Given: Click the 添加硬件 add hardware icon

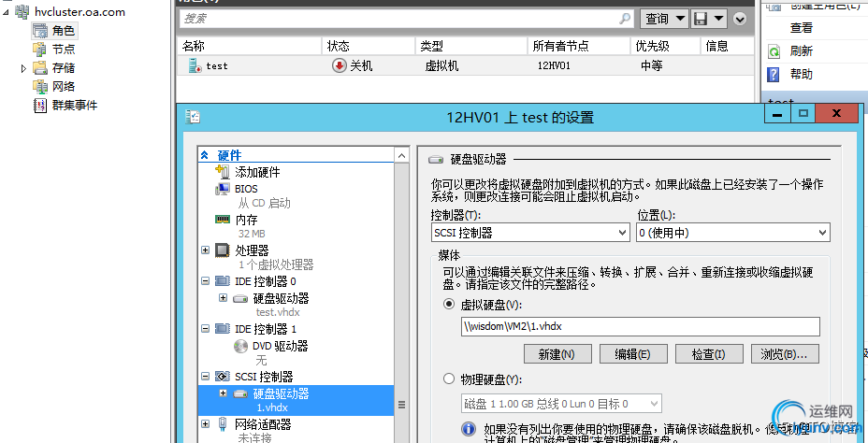Looking at the screenshot, I should 223,172.
